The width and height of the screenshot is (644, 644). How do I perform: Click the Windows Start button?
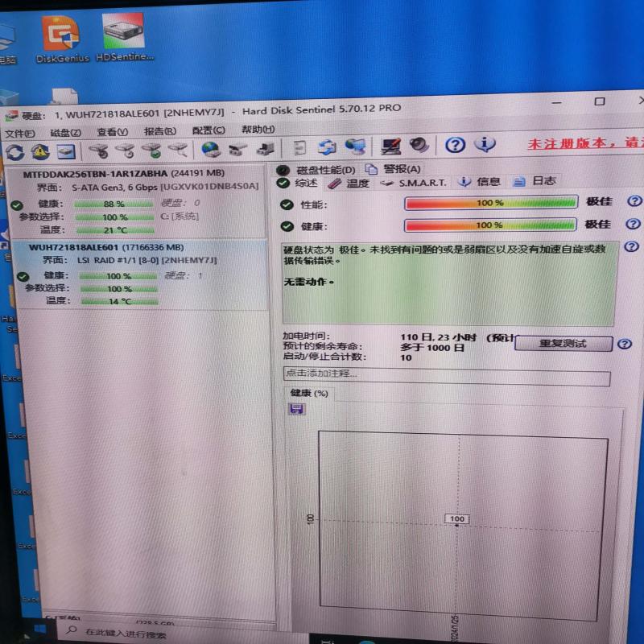[x=39, y=630]
